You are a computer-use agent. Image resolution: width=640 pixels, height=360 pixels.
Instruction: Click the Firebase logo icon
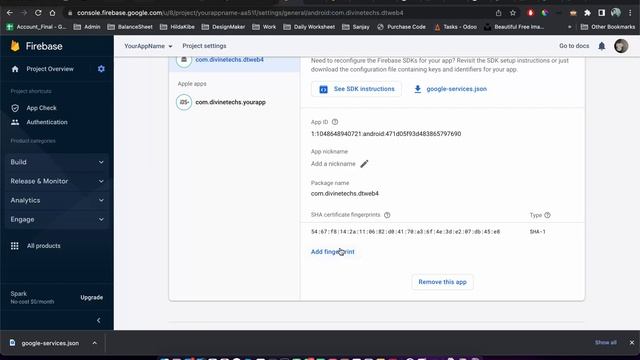tap(15, 46)
